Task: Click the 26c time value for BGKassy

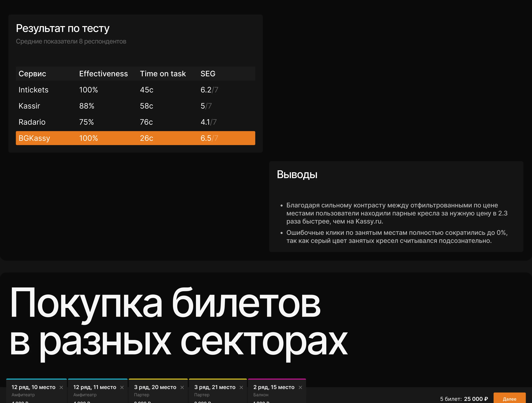Action: click(x=147, y=138)
